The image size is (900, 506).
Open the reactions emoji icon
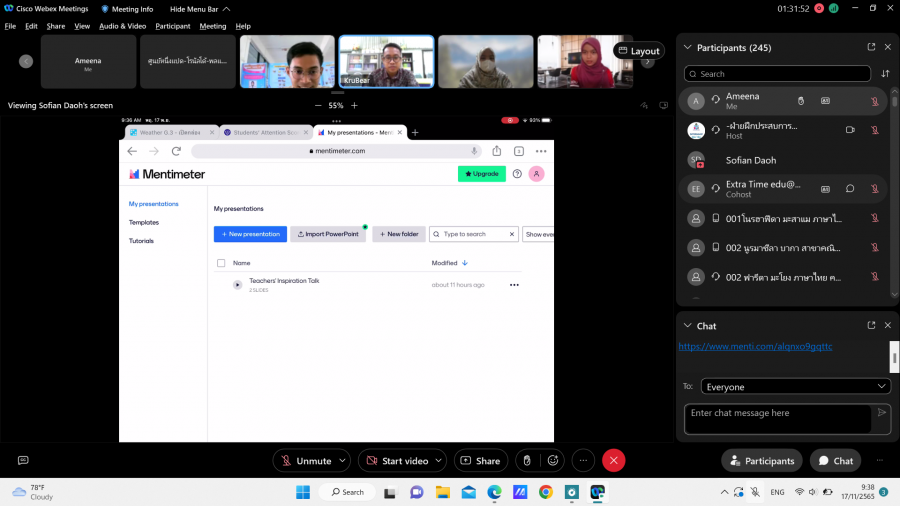(x=552, y=460)
